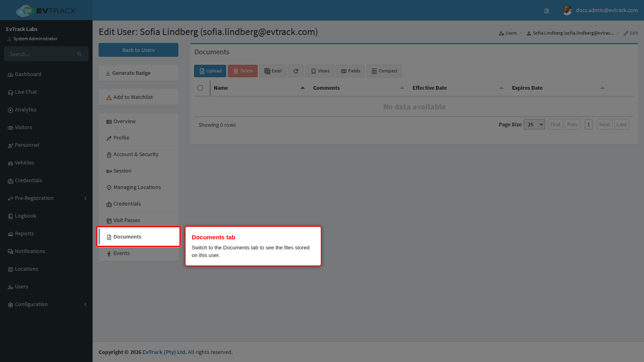This screenshot has width=644, height=362.
Task: Export documents to Excel
Action: point(273,71)
